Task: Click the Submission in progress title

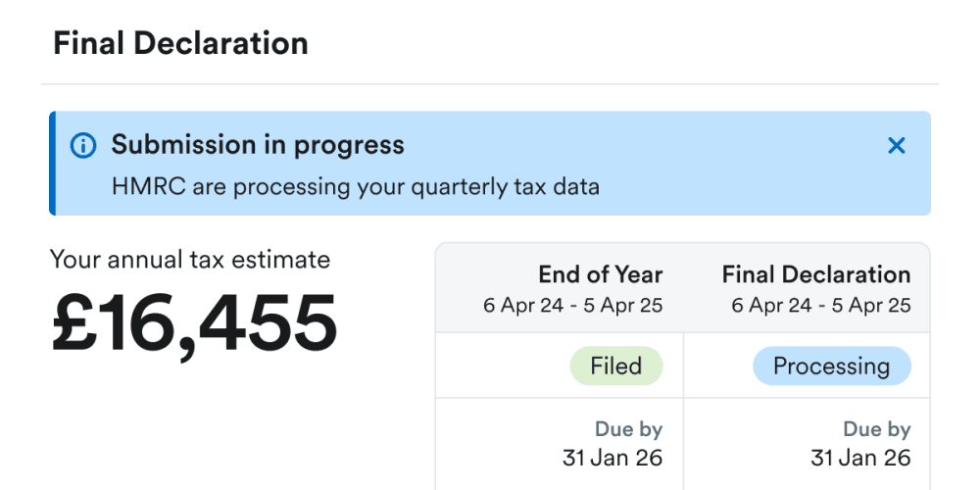Action: [258, 145]
